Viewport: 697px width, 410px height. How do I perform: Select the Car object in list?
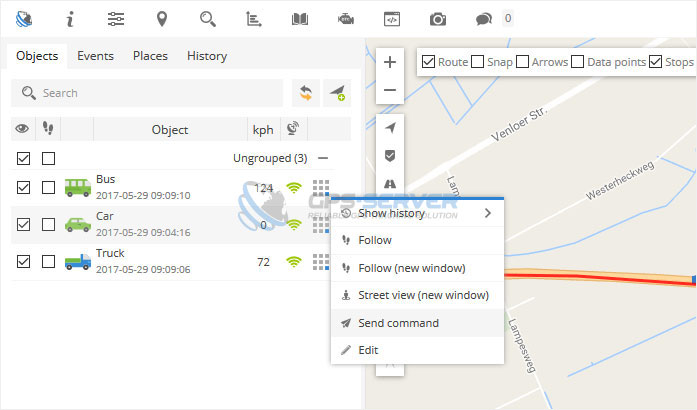click(105, 223)
